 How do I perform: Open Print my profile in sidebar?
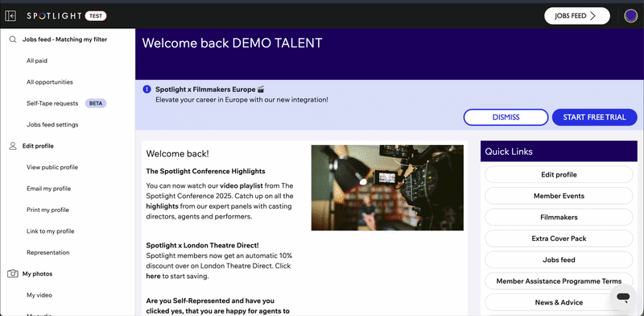click(47, 210)
